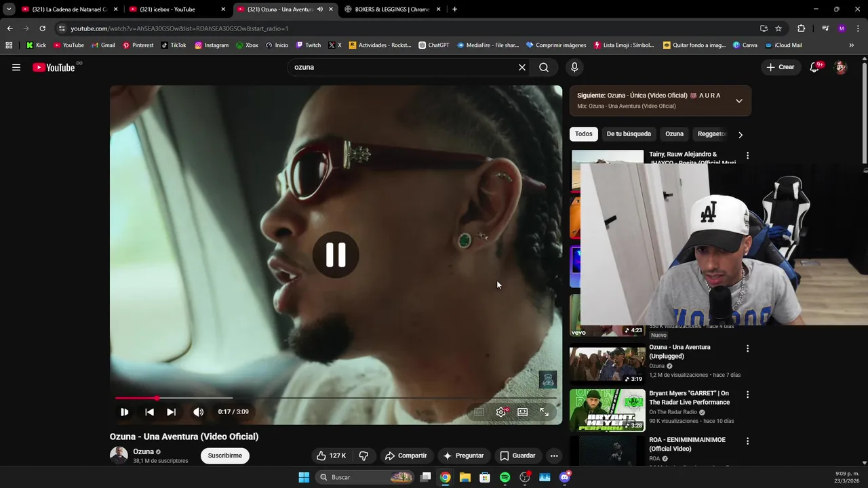Screen dimensions: 868x488
Task: Open options for Bryant Myers GARRET video
Action: click(x=747, y=394)
